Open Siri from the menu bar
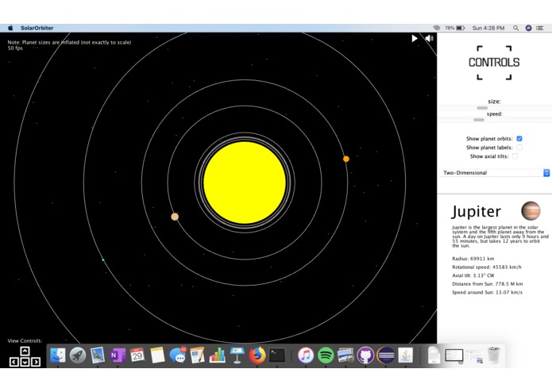This screenshot has height=392, width=552. coord(528,28)
